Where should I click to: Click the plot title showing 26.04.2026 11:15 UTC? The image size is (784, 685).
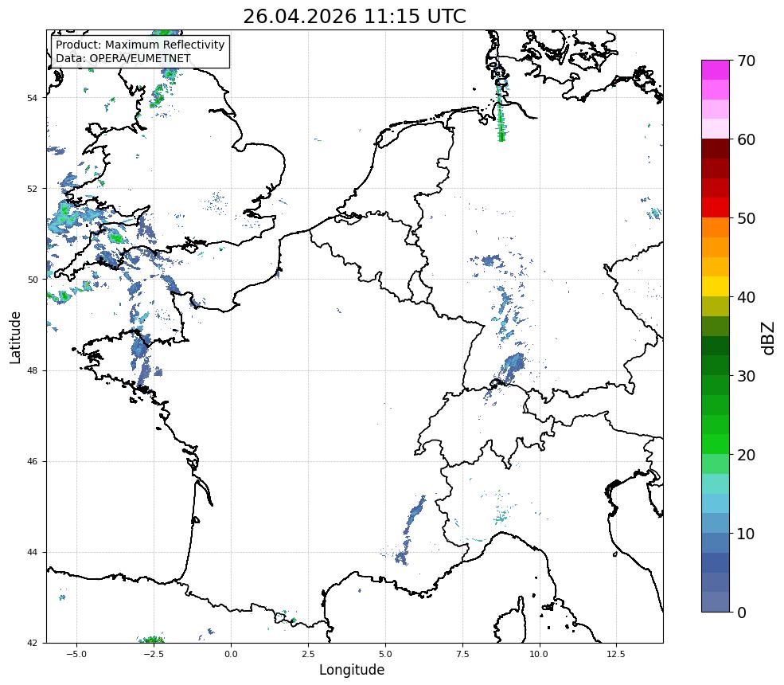(354, 17)
